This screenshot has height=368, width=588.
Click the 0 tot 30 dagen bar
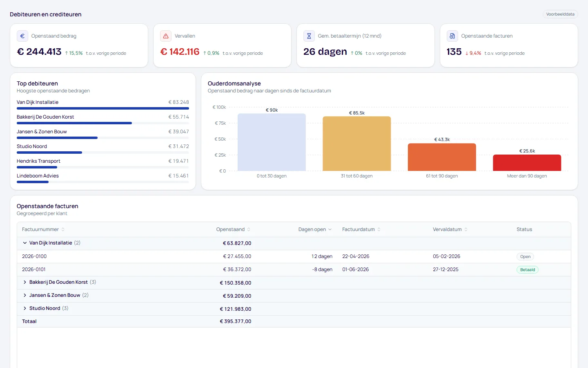tap(272, 142)
